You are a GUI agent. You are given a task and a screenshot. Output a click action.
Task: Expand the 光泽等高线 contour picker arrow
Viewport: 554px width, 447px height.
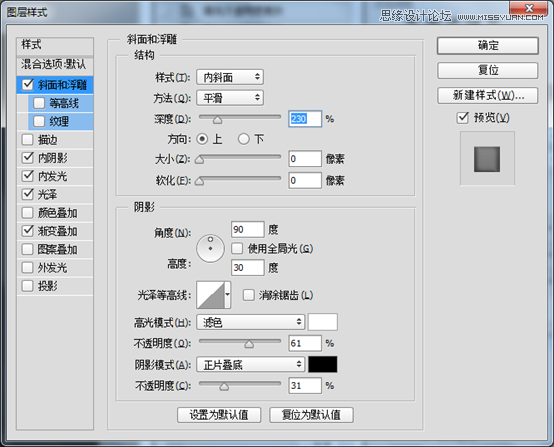(228, 295)
